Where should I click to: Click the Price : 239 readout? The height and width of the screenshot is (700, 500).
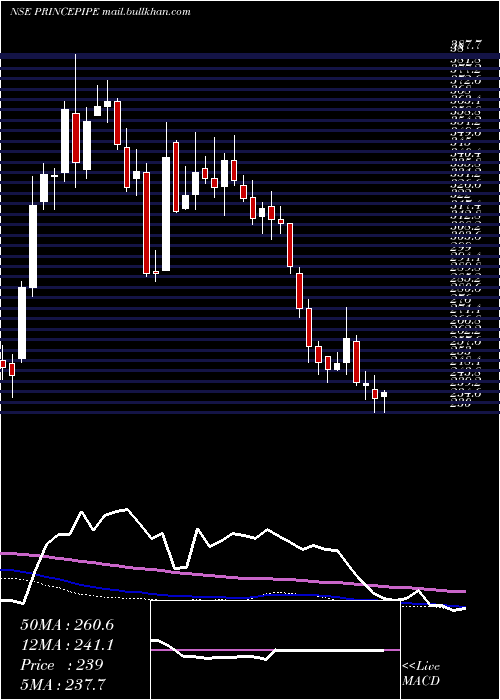tap(62, 665)
